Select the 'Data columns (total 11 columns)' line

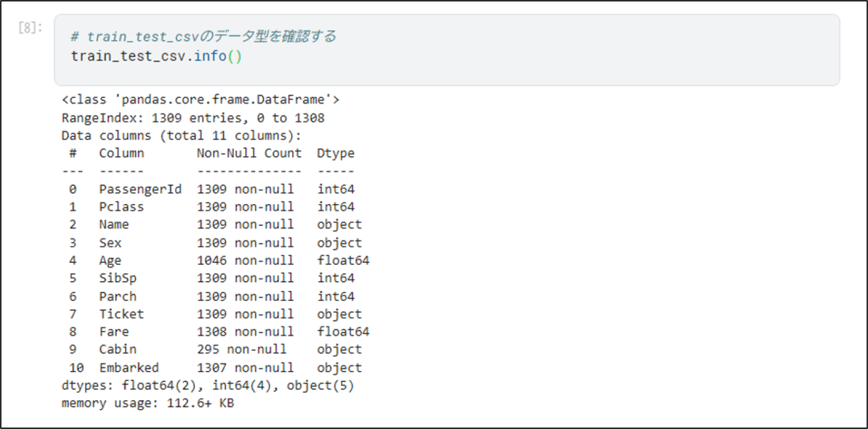[182, 136]
